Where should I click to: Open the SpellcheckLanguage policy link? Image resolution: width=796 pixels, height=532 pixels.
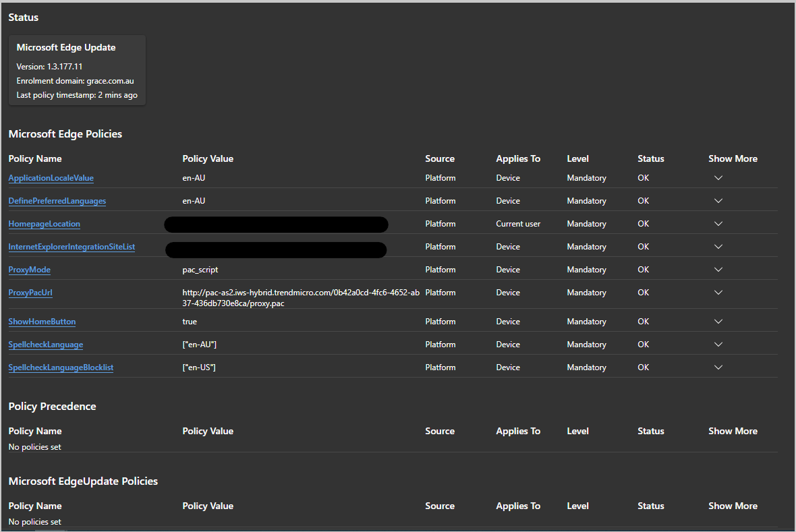click(45, 344)
